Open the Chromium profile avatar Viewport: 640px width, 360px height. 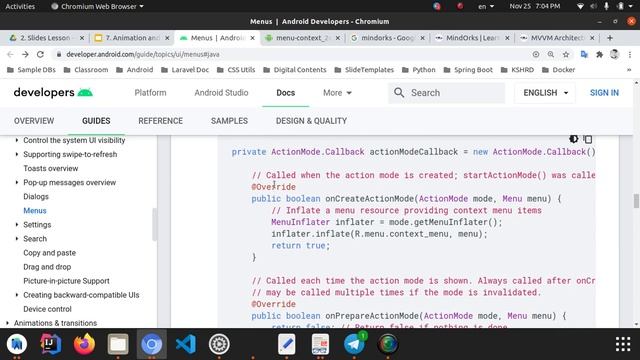click(x=614, y=54)
